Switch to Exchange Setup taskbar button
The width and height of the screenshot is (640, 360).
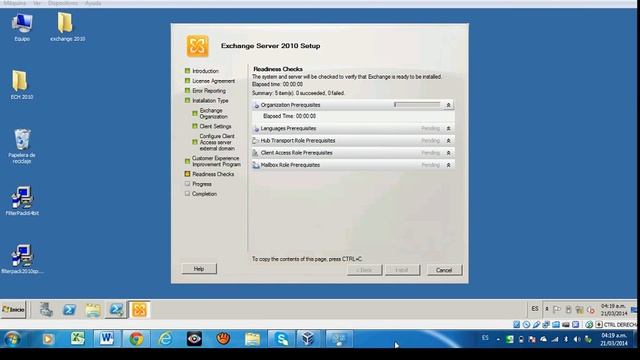(139, 310)
